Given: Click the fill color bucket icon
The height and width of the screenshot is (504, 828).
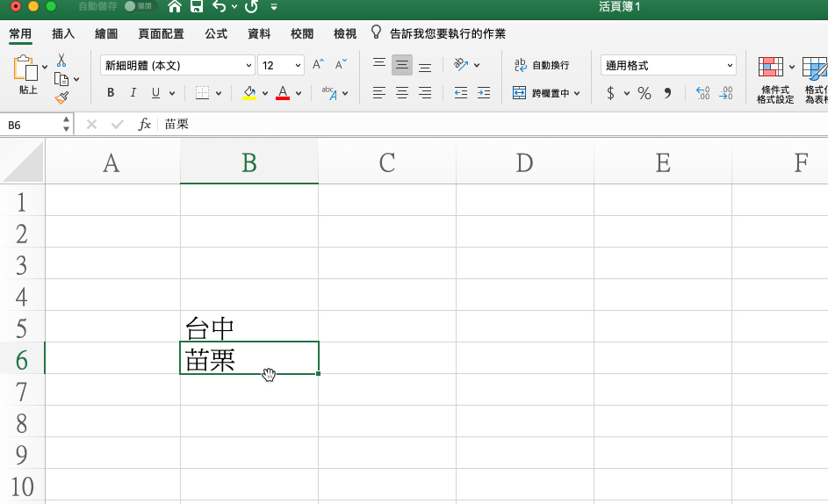Looking at the screenshot, I should tap(249, 93).
